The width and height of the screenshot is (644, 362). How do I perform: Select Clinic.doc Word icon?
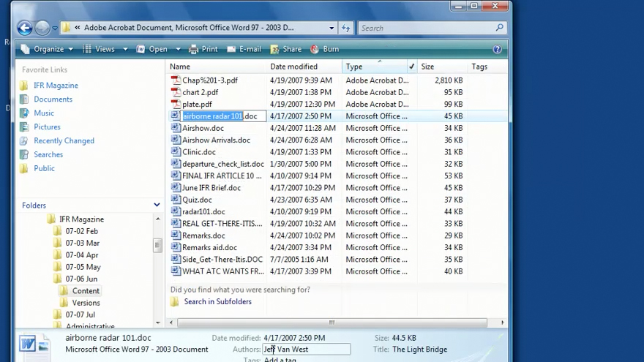point(176,151)
